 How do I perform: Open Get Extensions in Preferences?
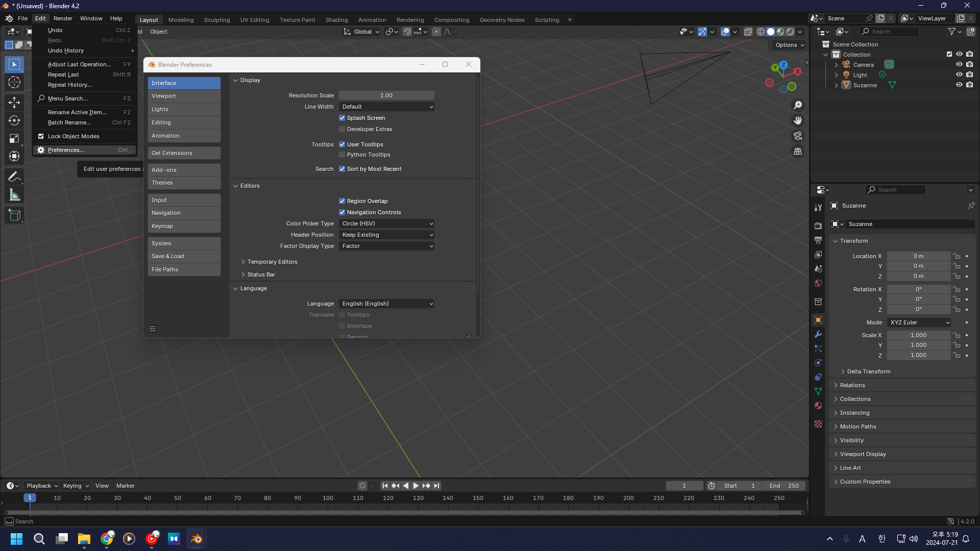click(184, 153)
